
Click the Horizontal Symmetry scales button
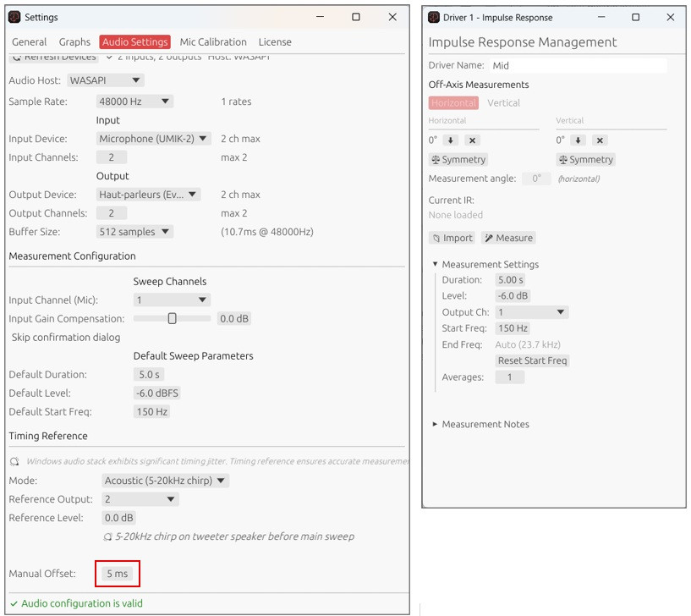(x=458, y=159)
